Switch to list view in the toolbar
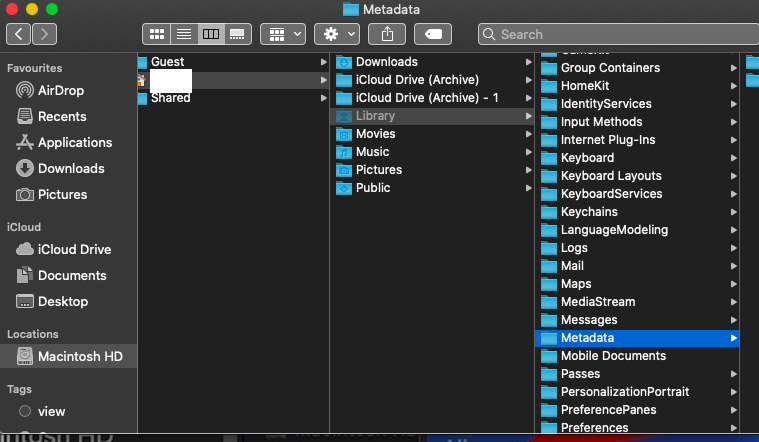The width and height of the screenshot is (759, 442). point(184,34)
